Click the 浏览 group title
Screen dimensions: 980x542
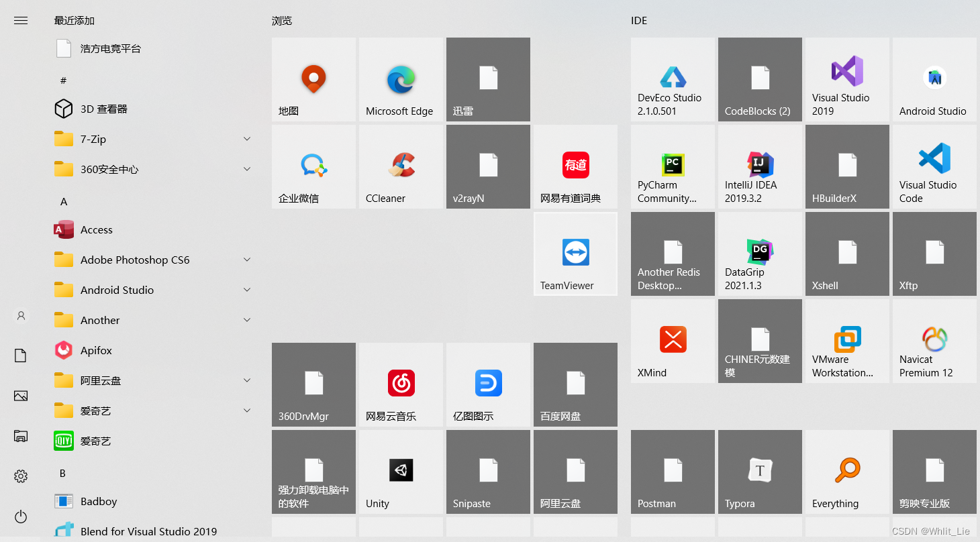tap(282, 21)
